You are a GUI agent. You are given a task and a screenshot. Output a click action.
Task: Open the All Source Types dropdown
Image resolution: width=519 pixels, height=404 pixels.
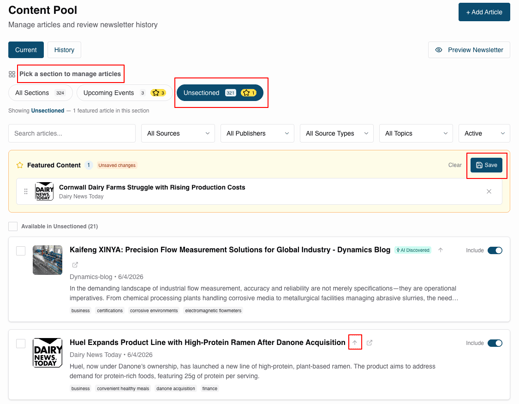(337, 133)
